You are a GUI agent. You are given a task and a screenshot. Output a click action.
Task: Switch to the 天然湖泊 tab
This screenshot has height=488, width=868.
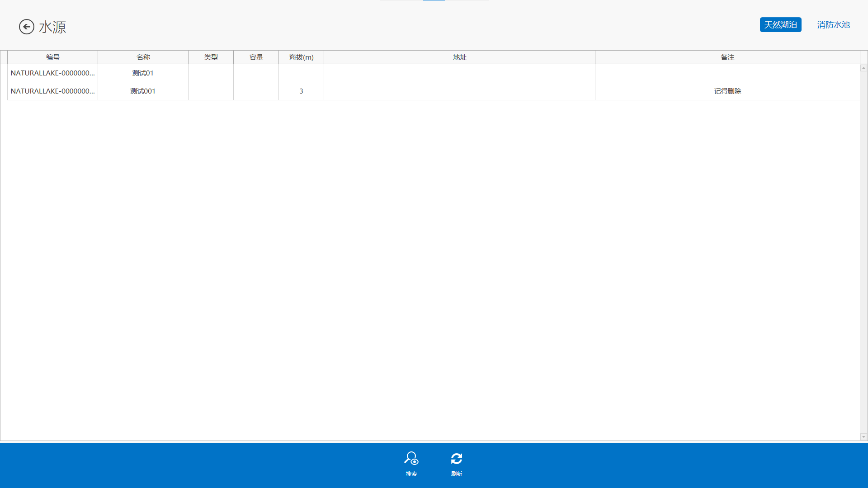780,25
